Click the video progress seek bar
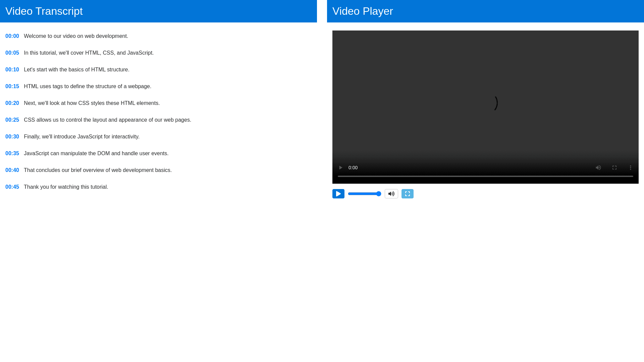 485,176
